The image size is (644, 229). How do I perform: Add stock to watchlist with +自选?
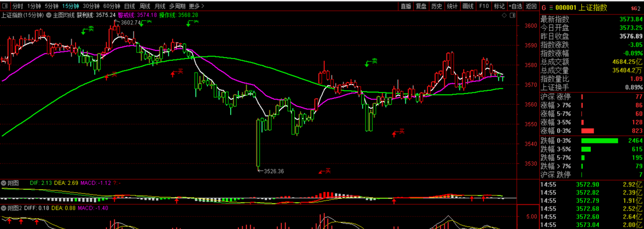(515, 6)
